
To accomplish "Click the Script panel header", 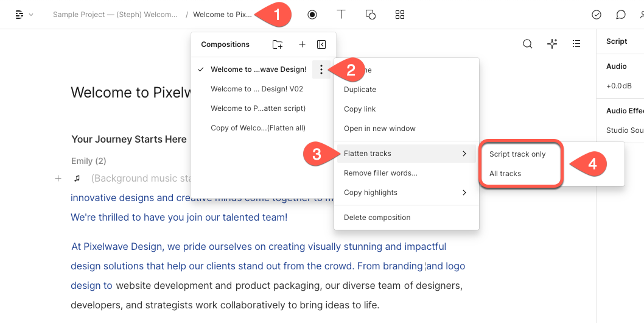I will (x=617, y=41).
